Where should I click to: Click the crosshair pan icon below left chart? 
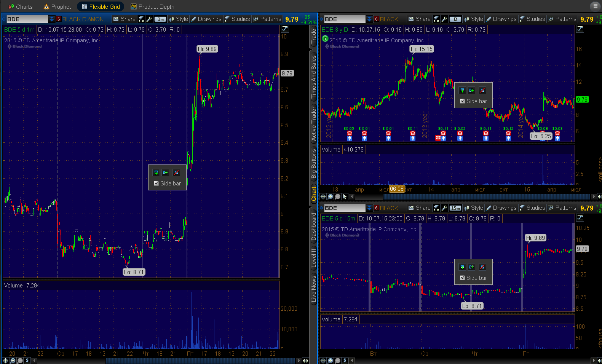pyautogui.click(x=5, y=360)
